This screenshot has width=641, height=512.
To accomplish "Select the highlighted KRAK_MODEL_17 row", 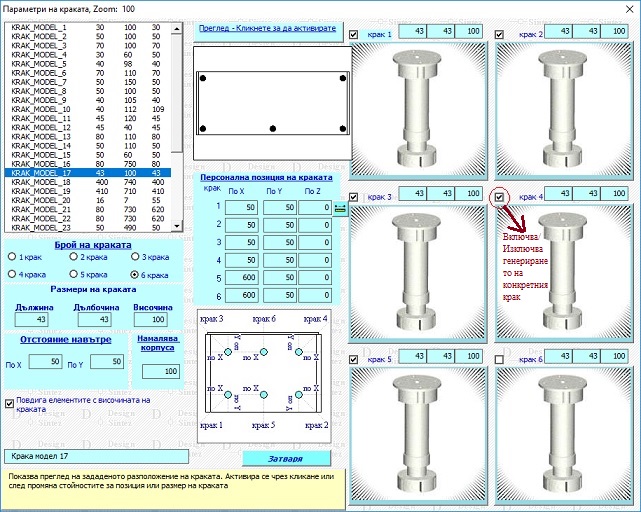I will pyautogui.click(x=87, y=173).
